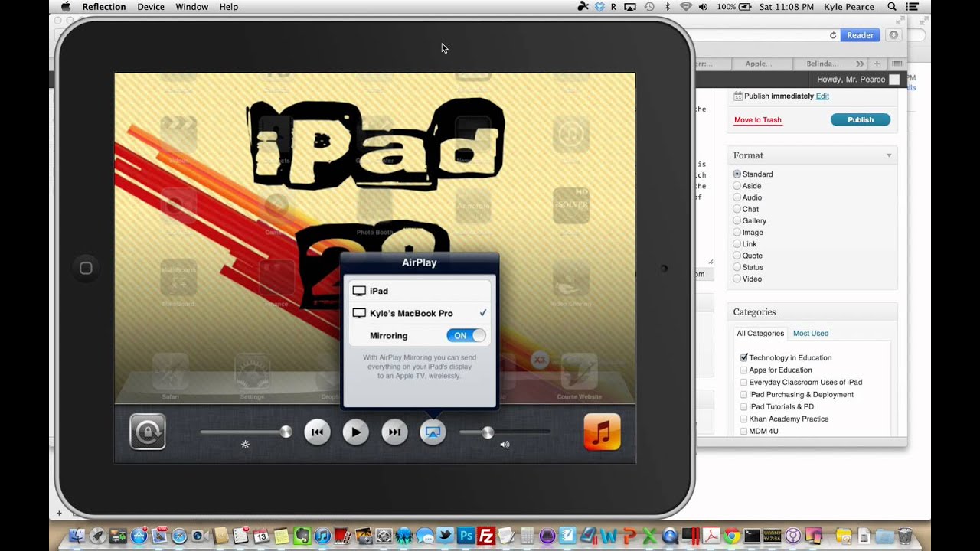Add a new Safari tab
Image resolution: width=980 pixels, height=551 pixels.
tap(877, 64)
